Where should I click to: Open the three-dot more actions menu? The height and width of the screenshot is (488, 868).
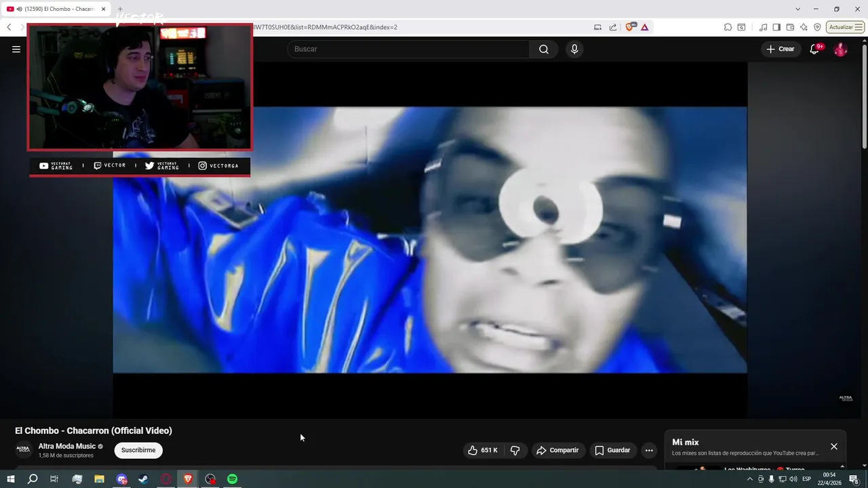[649, 450]
